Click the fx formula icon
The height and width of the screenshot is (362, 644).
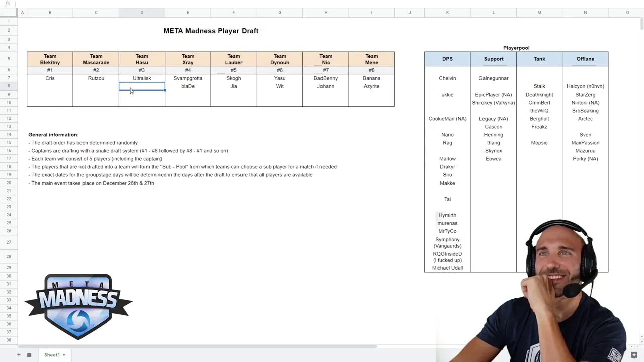coord(7,4)
